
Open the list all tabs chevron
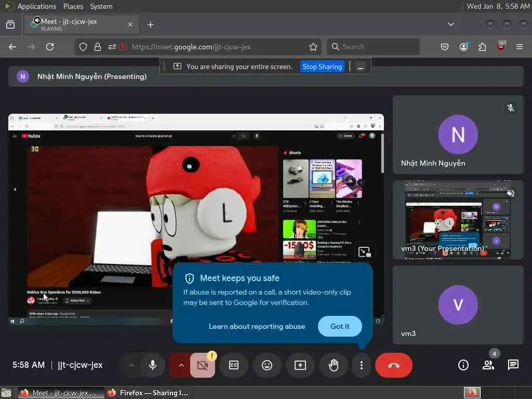(x=450, y=24)
